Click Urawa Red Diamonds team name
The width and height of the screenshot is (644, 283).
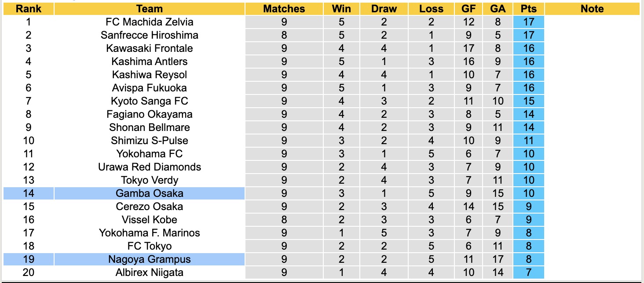coord(150,167)
